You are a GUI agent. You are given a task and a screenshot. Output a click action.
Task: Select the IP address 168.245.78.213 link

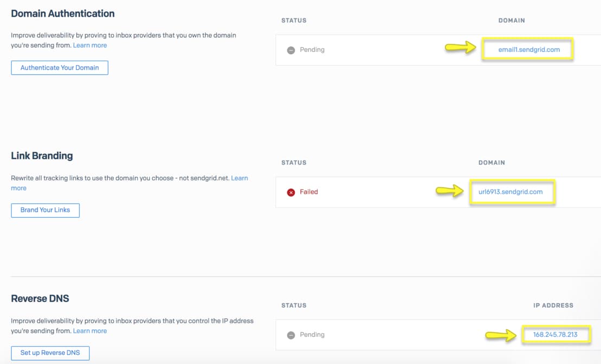pos(555,335)
